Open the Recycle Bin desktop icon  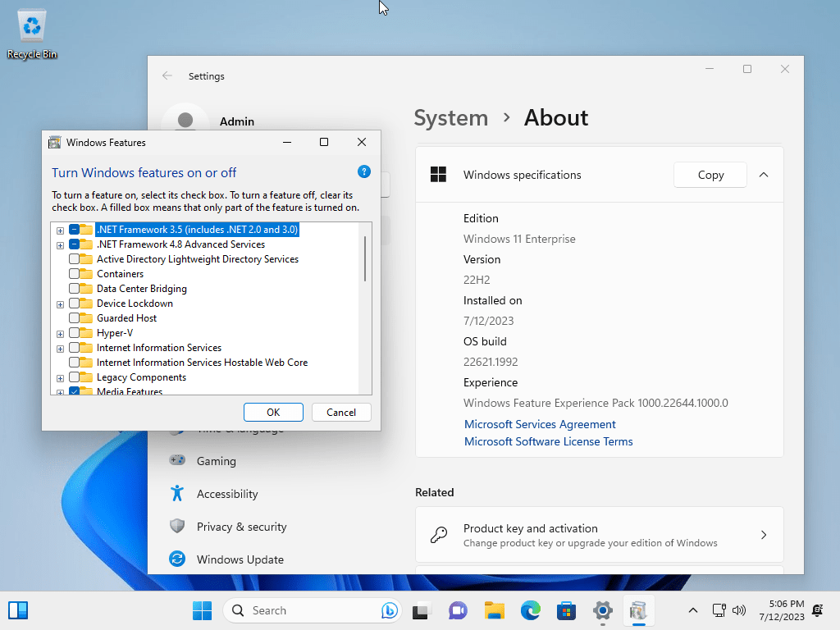click(x=32, y=34)
